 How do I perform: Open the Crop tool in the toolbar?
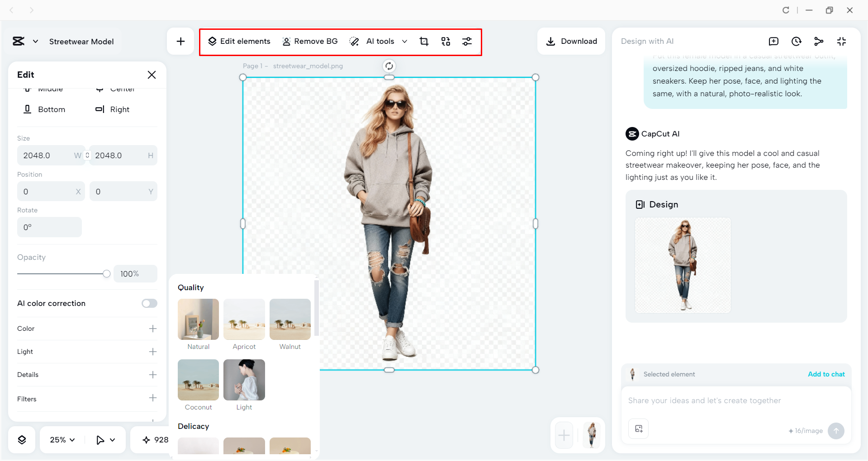coord(424,42)
